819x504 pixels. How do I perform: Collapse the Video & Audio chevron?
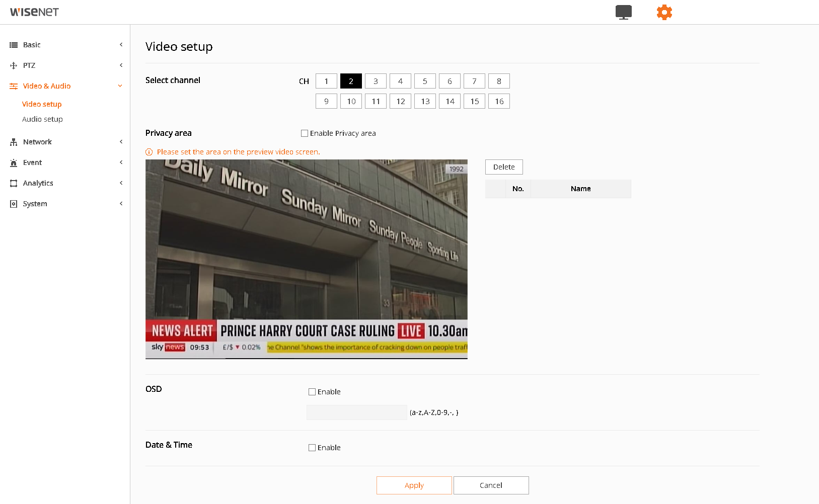click(x=120, y=86)
